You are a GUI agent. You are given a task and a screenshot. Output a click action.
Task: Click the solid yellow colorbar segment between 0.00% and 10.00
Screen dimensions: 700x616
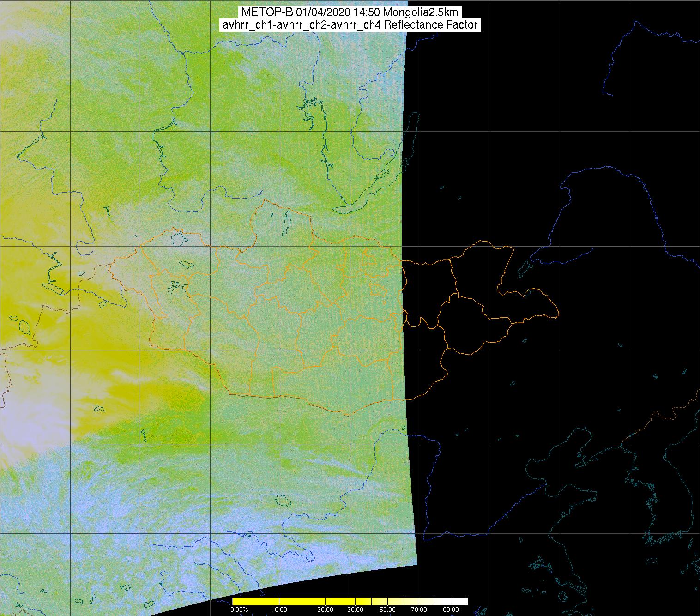tap(256, 601)
